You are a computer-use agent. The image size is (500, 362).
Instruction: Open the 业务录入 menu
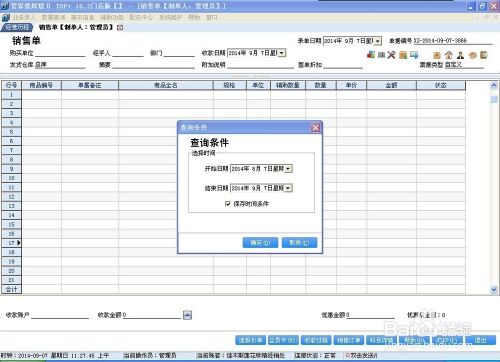(23, 17)
